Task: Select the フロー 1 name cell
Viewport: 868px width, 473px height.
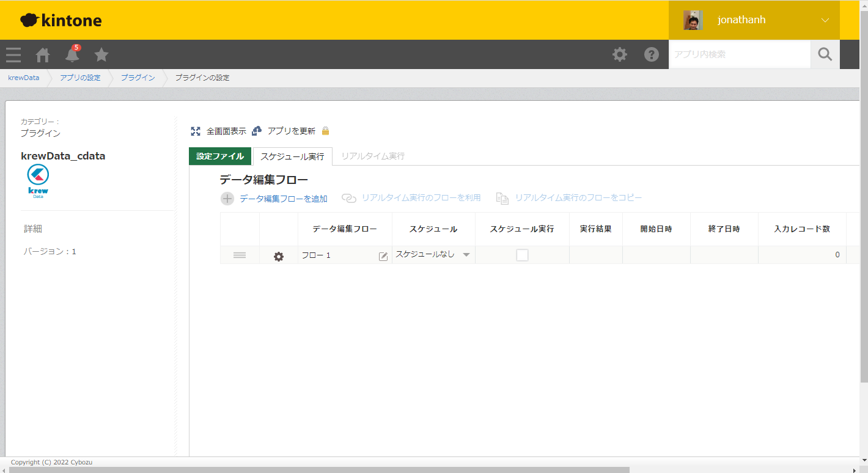Action: coord(345,255)
